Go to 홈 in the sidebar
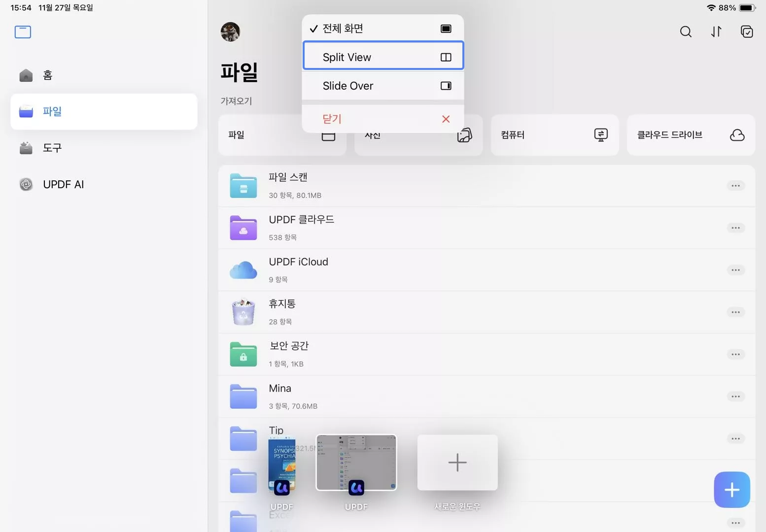This screenshot has height=532, width=766. 47,75
